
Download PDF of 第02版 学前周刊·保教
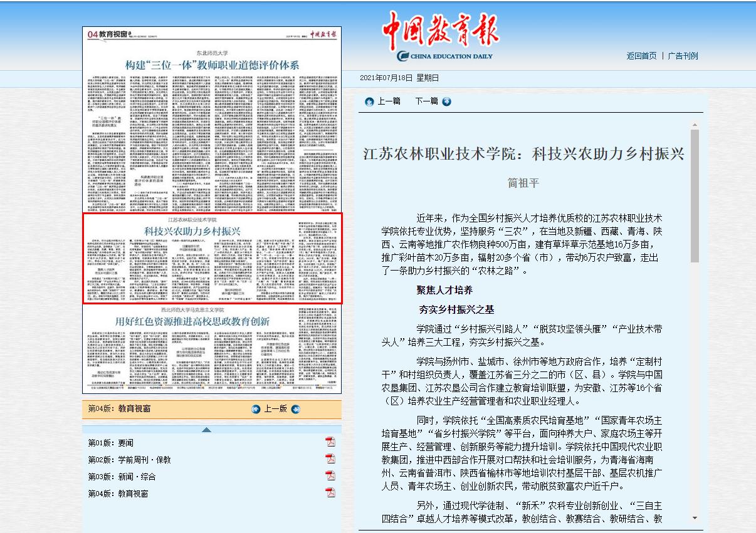tap(330, 459)
